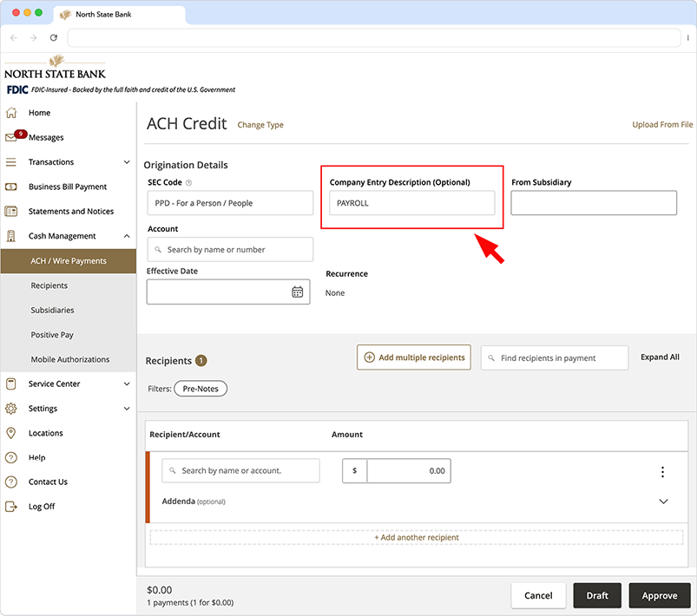Collapse the Cash Management section

pos(126,235)
